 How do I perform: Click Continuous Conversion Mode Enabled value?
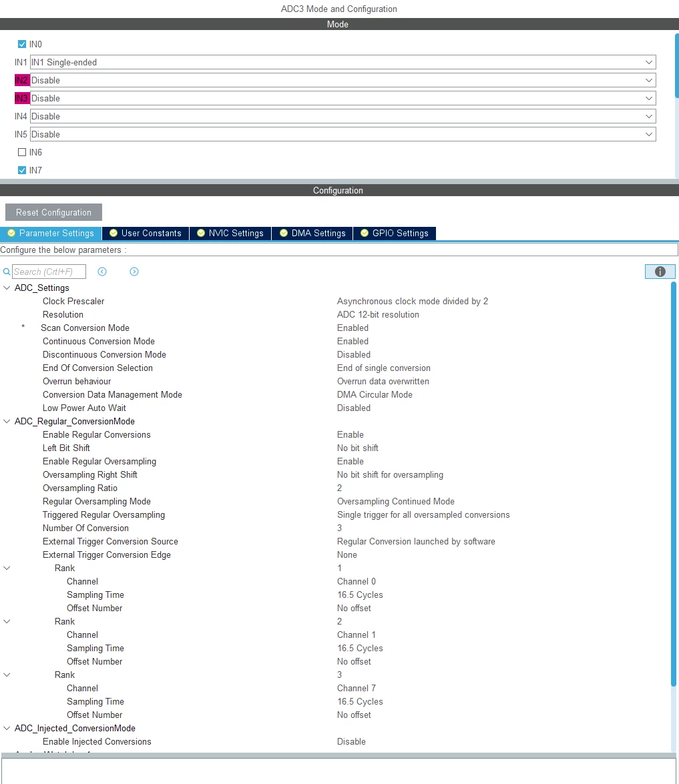(353, 342)
